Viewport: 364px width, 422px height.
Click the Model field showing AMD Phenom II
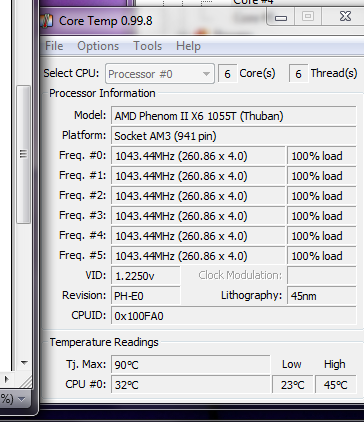click(233, 116)
